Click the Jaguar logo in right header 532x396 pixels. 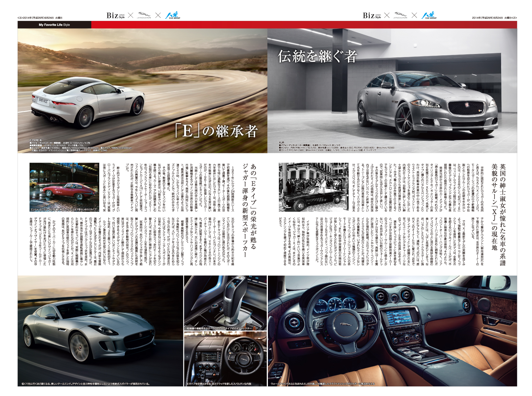[400, 15]
